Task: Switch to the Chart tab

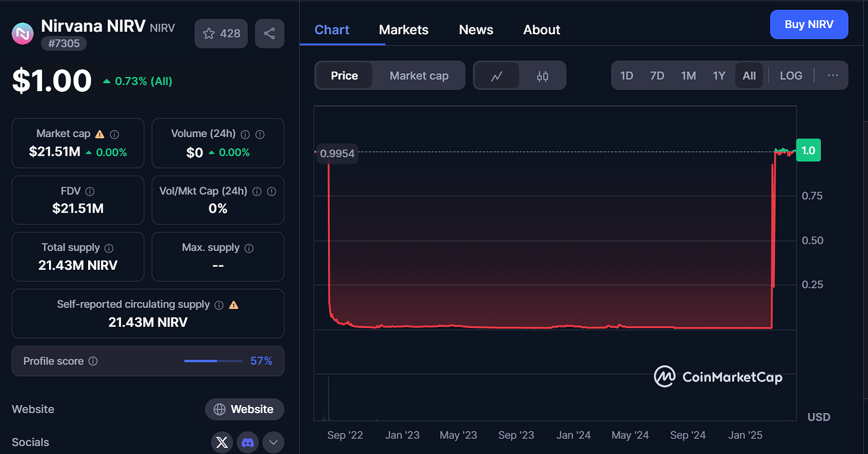Action: coord(332,30)
